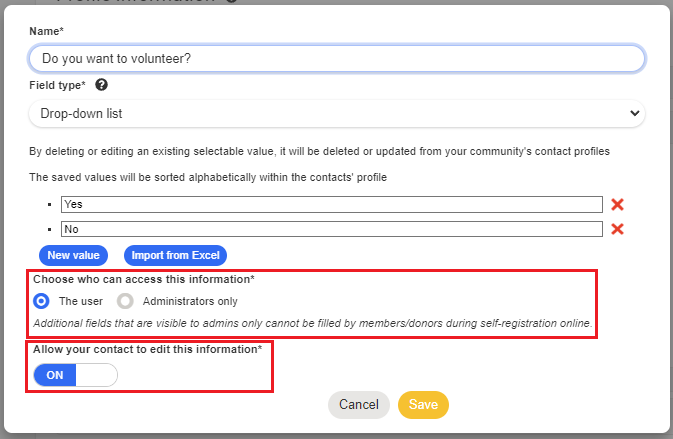The width and height of the screenshot is (673, 439).
Task: Cancel the field editing dialog
Action: pyautogui.click(x=358, y=405)
